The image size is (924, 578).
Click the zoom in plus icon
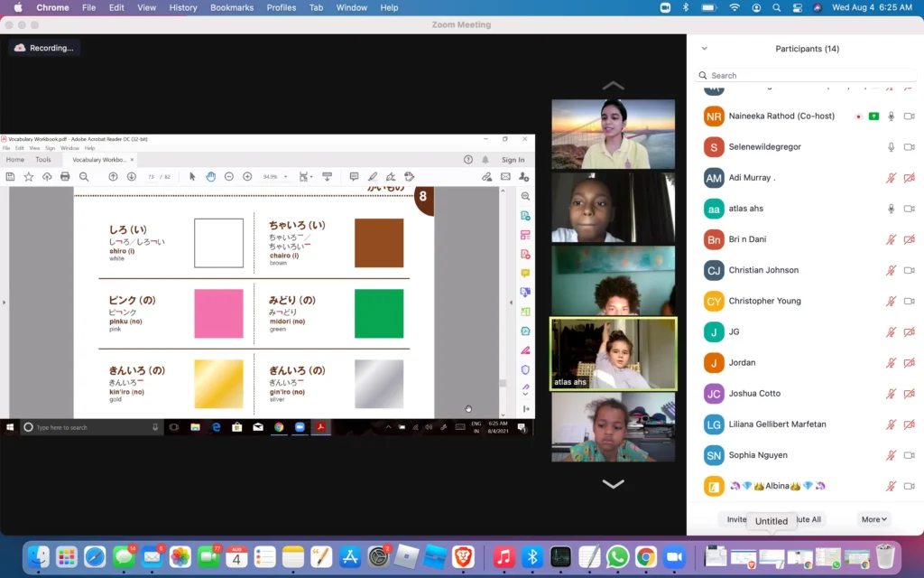247,177
